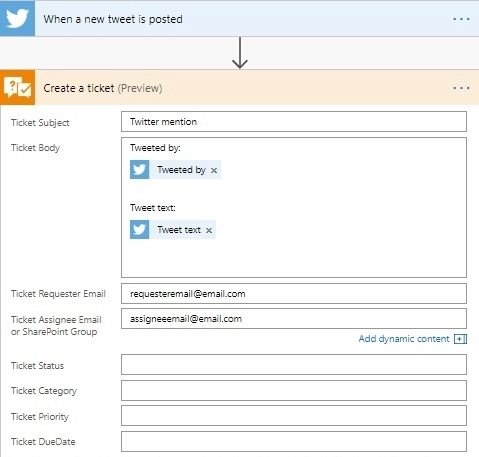
Task: Click the empty Ticket Priority field
Action: (x=294, y=416)
